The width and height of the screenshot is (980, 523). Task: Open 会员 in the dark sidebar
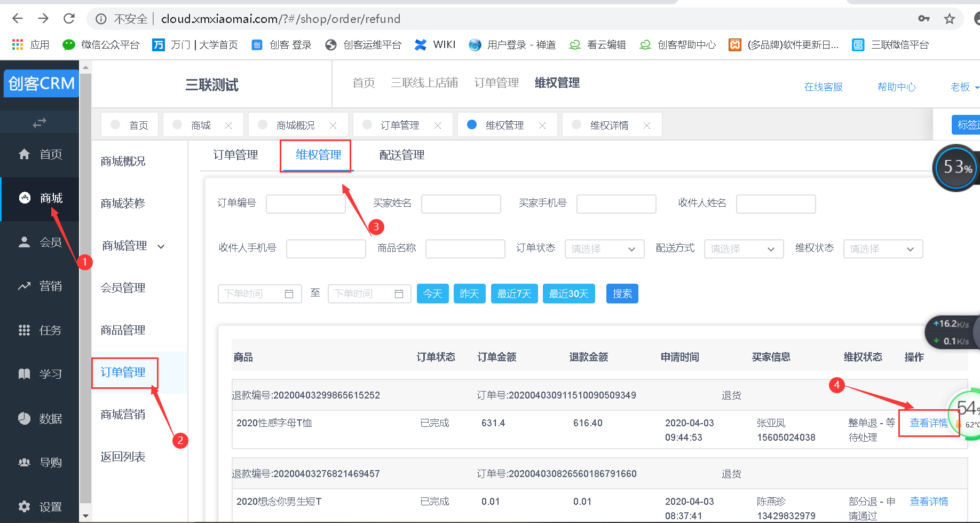point(39,242)
